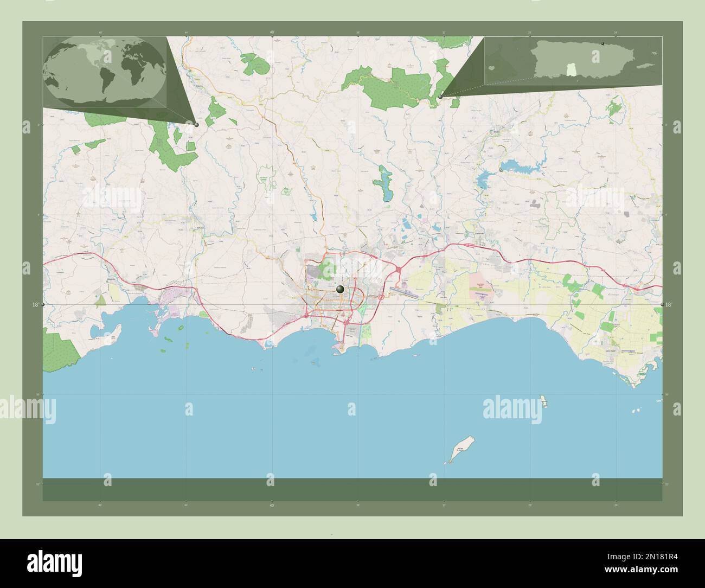Click the sphere marker at the world inset's pointer tip

[196, 125]
